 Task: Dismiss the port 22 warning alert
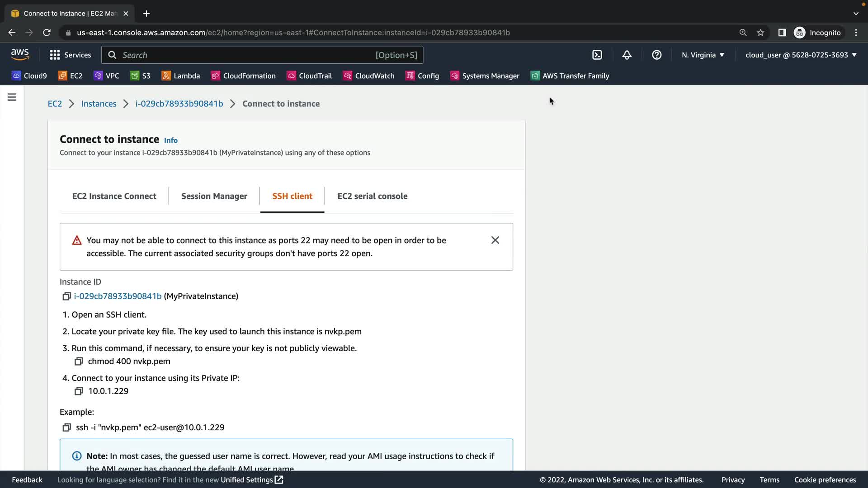(495, 240)
